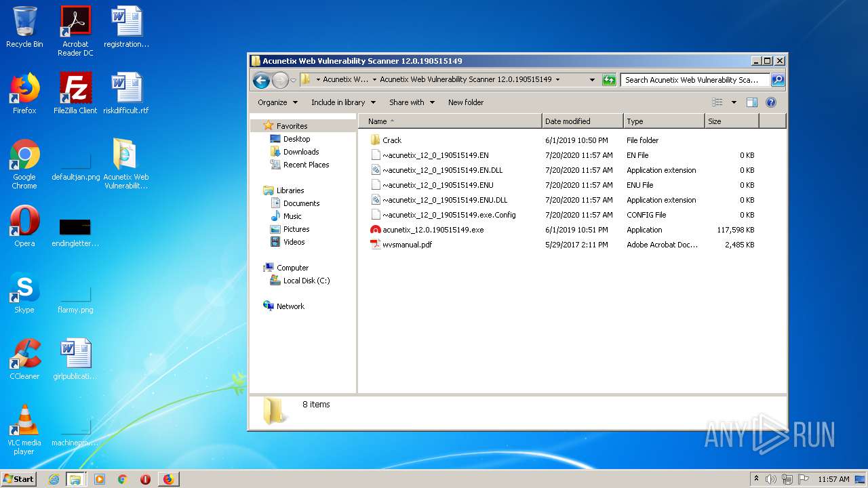Screen dimensions: 868x488
Task: Open the view options dropdown arrow
Action: tap(734, 102)
